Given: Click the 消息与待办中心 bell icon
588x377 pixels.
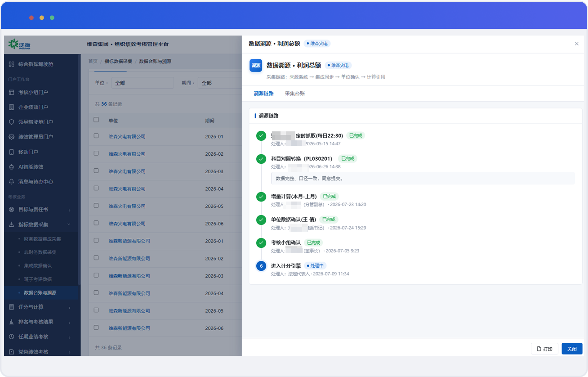Looking at the screenshot, I should [x=12, y=182].
